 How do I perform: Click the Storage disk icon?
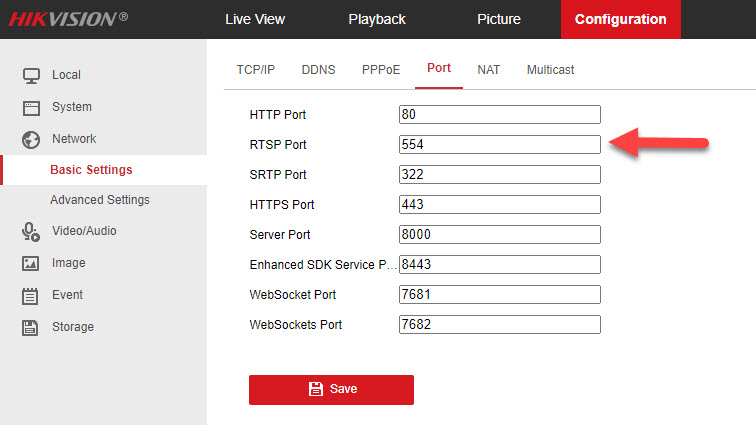31,327
